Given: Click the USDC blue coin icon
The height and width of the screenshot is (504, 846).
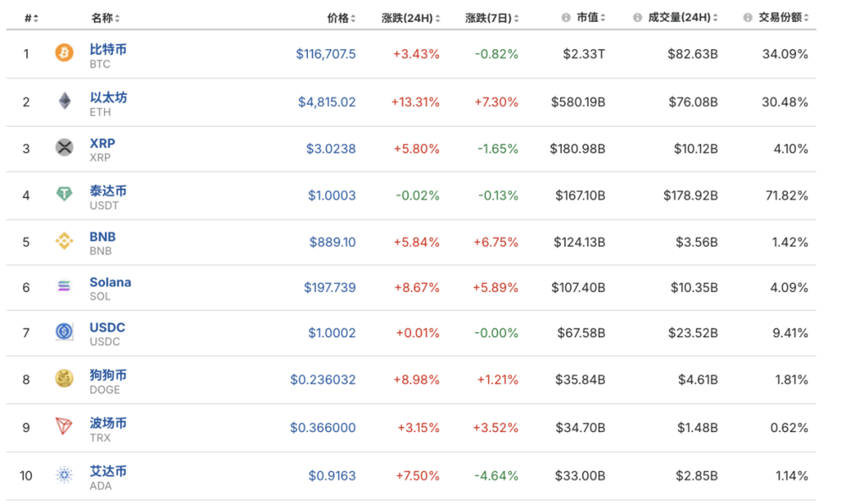Looking at the screenshot, I should pyautogui.click(x=64, y=332).
